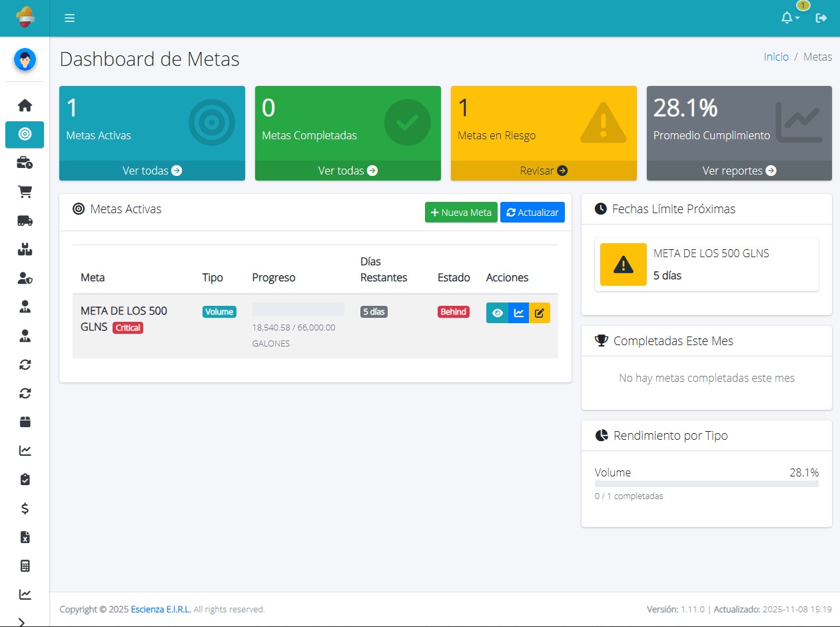Click the calculator icon in the sidebar

[25, 566]
